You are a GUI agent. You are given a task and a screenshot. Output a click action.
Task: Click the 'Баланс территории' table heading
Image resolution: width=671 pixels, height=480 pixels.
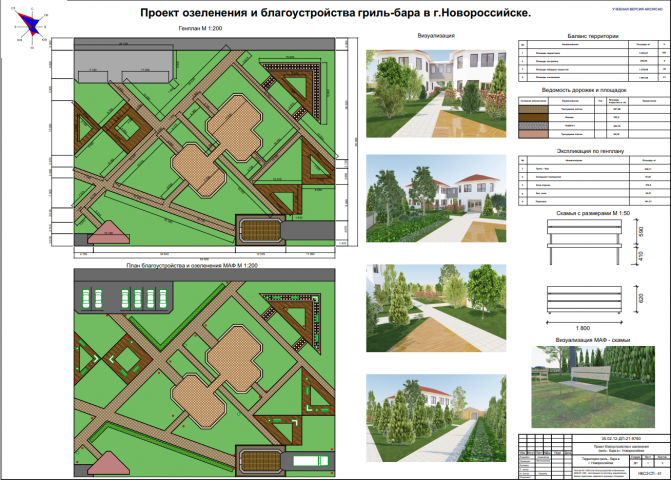pos(593,36)
